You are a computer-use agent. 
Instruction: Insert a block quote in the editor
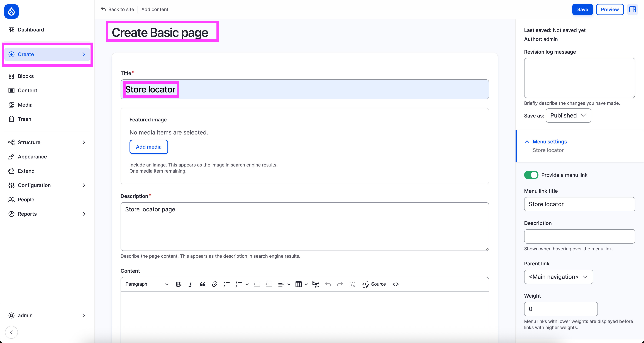203,284
